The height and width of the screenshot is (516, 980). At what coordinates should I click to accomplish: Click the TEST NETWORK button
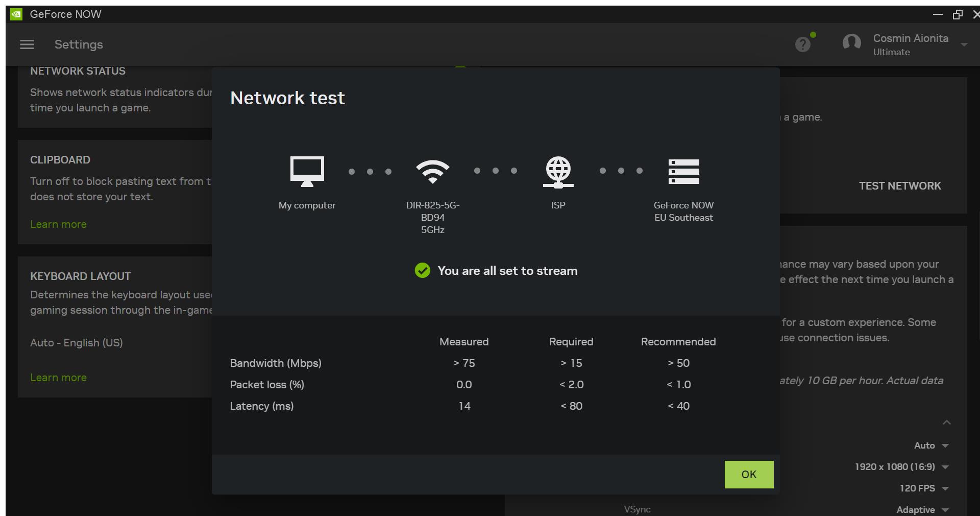coord(900,186)
